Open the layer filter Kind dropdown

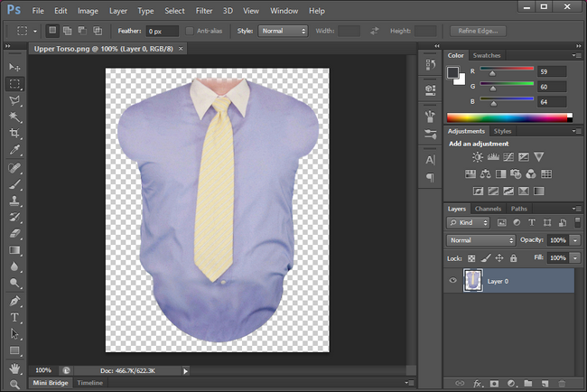(x=468, y=223)
